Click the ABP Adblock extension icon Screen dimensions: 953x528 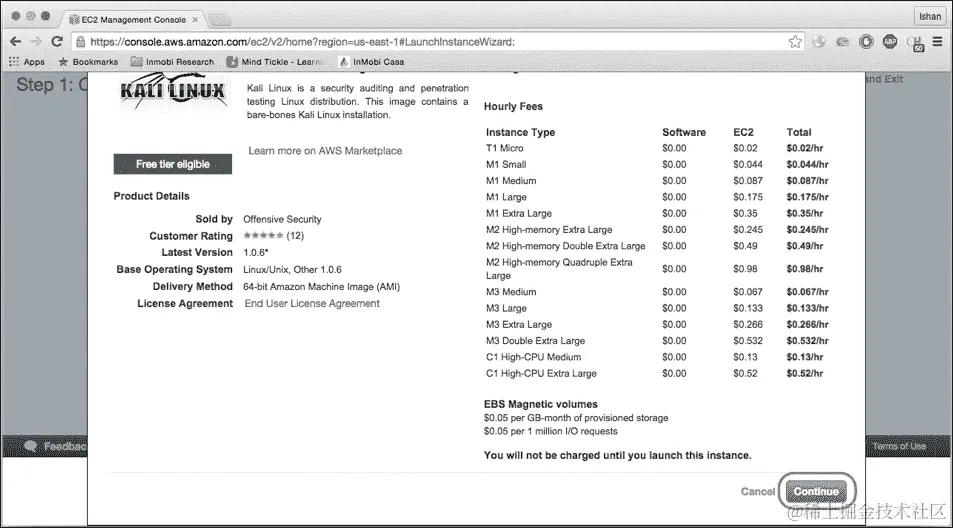[890, 41]
